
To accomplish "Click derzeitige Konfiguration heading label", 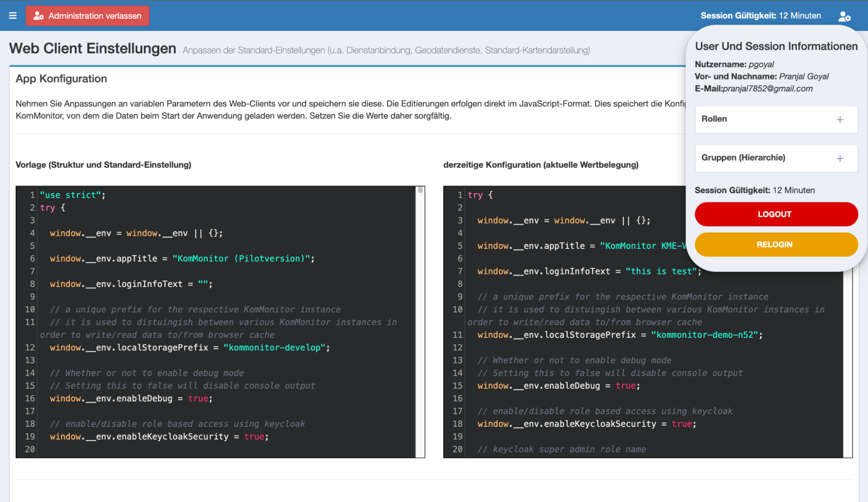I will point(541,165).
